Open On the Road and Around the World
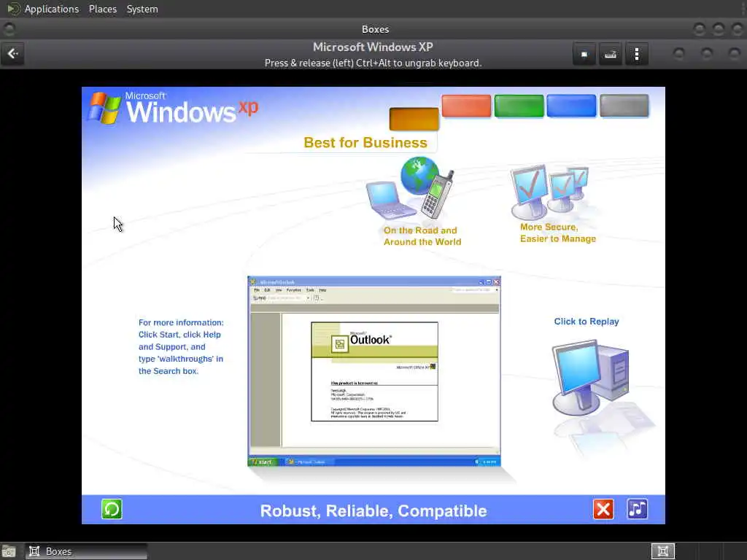747x560 pixels. pos(422,236)
